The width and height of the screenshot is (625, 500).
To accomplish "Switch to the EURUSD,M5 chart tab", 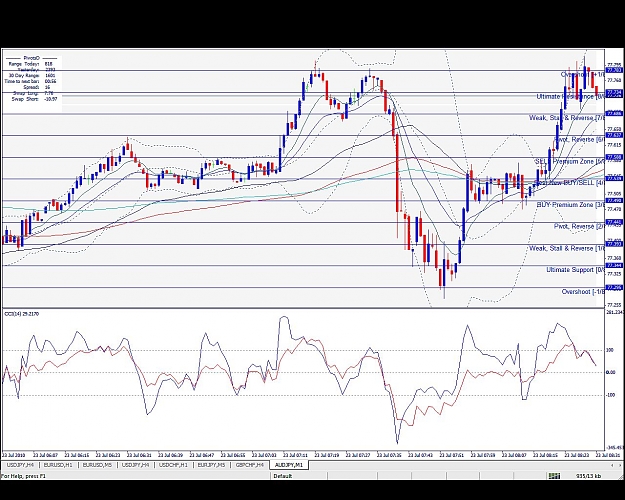I will pyautogui.click(x=97, y=465).
